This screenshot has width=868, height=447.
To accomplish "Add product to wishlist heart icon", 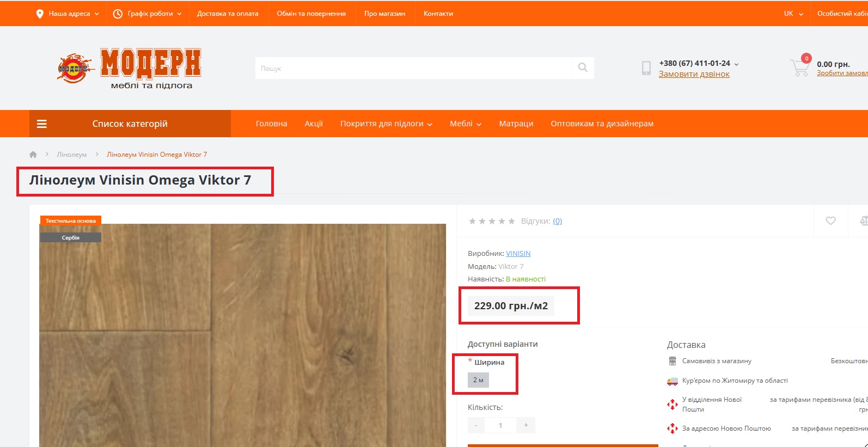I will click(830, 221).
